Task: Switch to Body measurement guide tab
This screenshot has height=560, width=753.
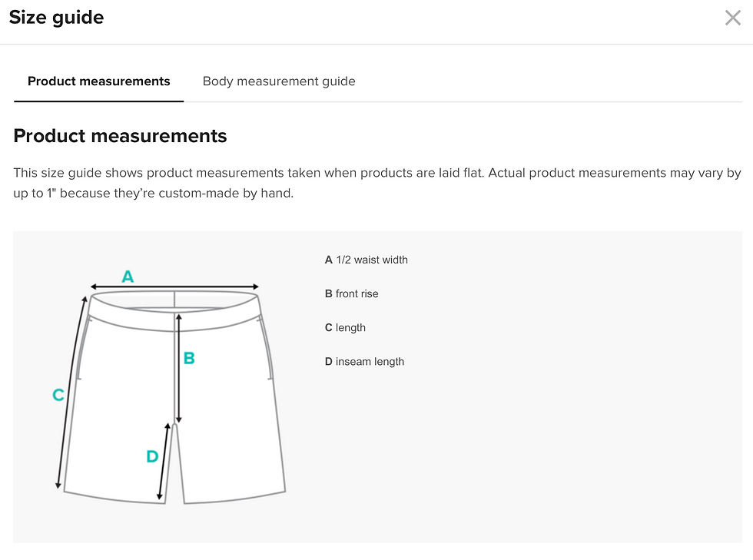Action: click(x=279, y=81)
